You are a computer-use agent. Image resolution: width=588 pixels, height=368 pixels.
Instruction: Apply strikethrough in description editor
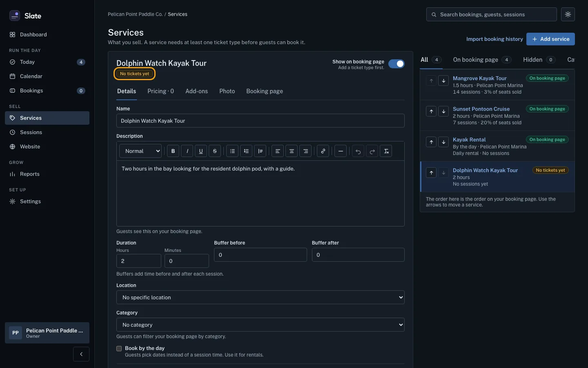click(215, 151)
